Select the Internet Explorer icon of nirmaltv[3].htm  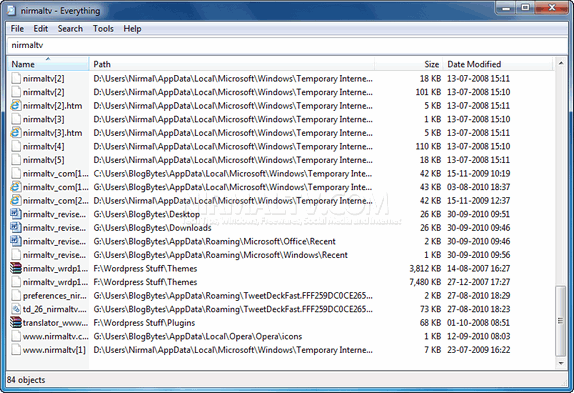click(x=15, y=133)
